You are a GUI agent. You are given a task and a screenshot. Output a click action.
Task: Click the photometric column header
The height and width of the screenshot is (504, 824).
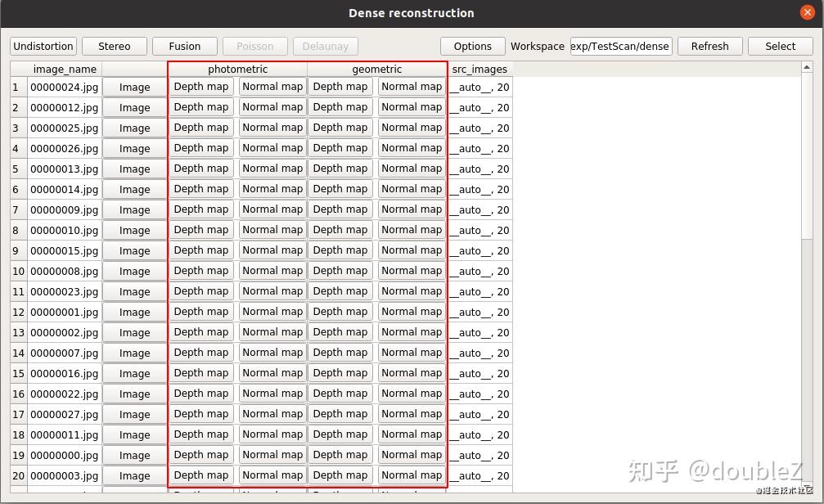pos(236,69)
